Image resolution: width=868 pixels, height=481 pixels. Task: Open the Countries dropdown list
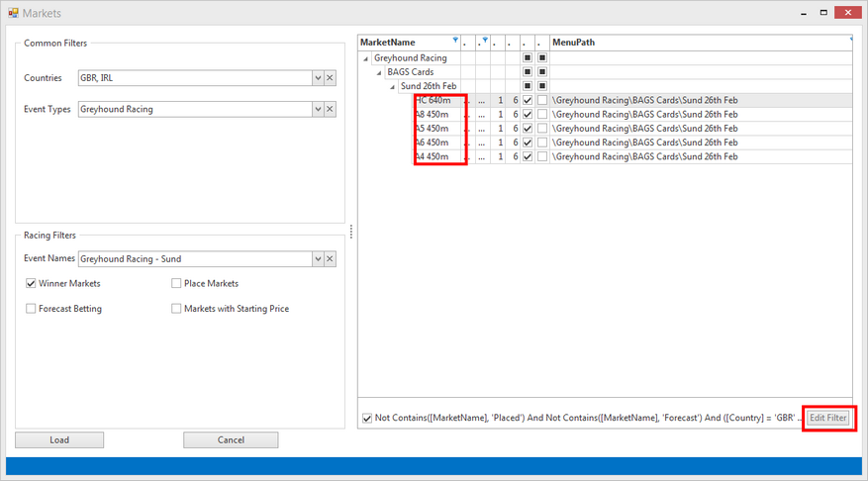pos(318,78)
